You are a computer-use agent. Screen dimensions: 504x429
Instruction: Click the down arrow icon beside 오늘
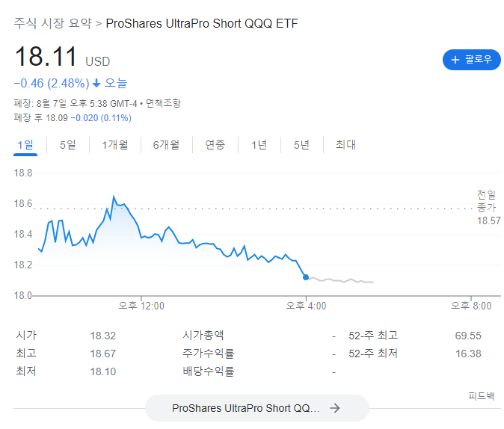coord(96,84)
